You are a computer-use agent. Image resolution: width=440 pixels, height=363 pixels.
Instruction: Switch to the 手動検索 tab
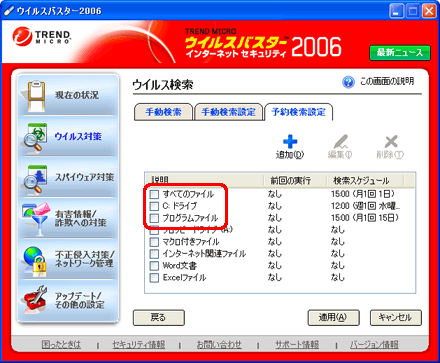tap(163, 112)
